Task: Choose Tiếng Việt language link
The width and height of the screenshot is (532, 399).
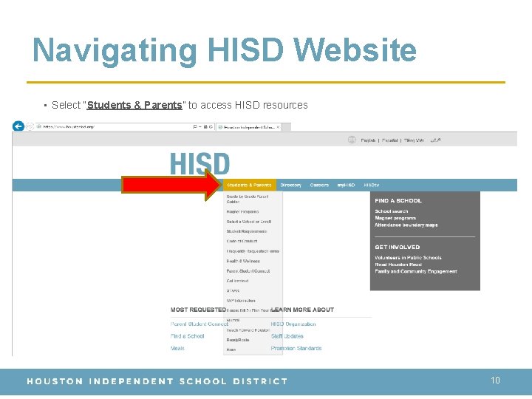Action: coord(414,140)
